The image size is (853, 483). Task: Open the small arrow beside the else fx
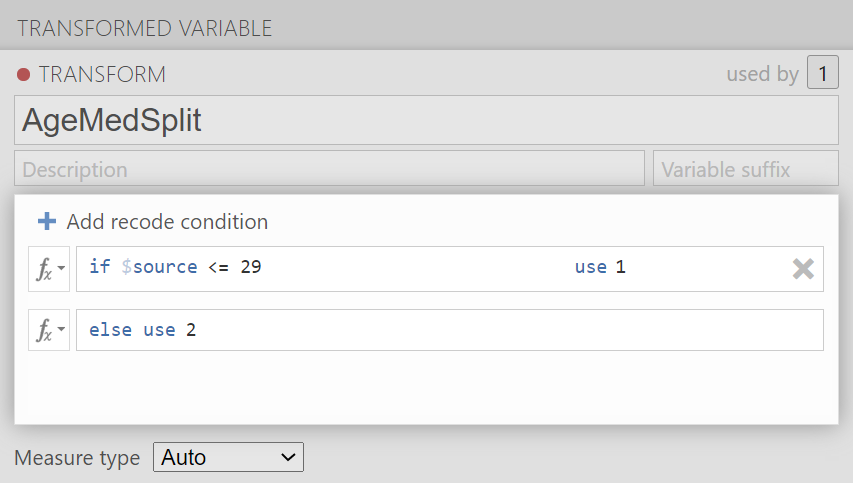[61, 332]
